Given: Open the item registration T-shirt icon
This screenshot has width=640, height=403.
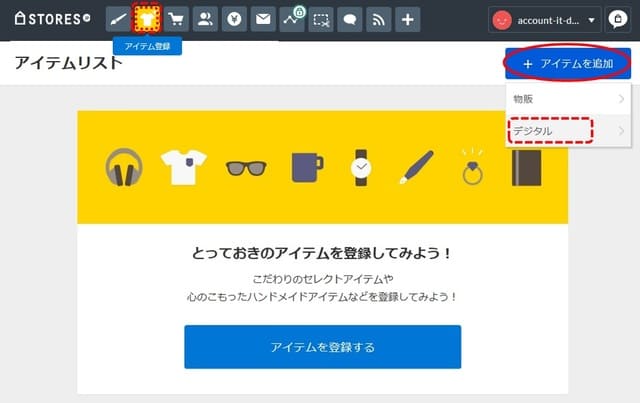Looking at the screenshot, I should 147,19.
